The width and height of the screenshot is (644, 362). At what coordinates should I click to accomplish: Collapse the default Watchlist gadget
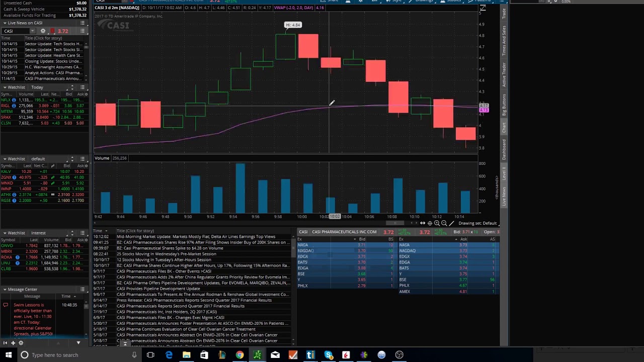[5, 159]
